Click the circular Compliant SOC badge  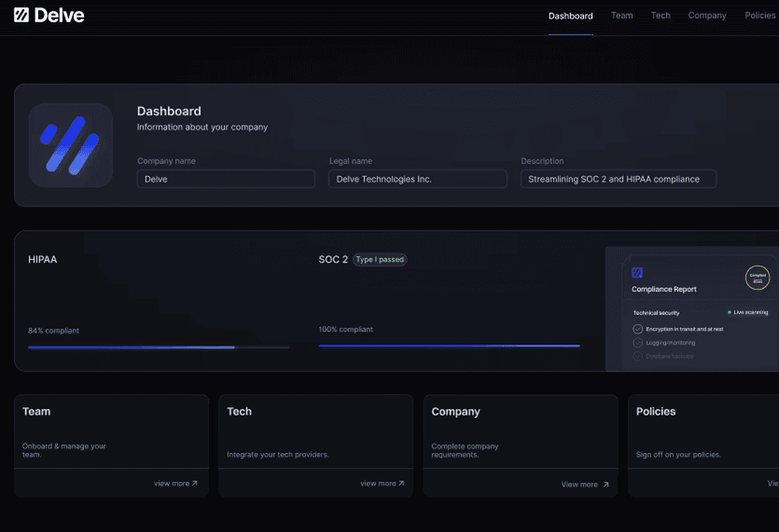[757, 277]
